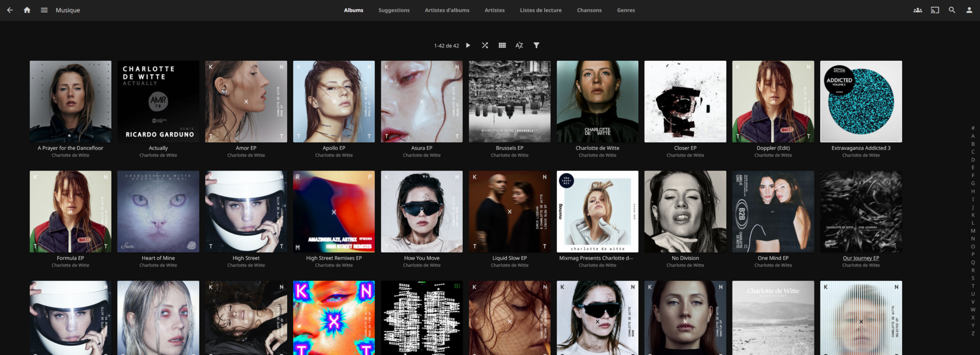
Task: Open SyncPlay group icon
Action: (x=917, y=10)
